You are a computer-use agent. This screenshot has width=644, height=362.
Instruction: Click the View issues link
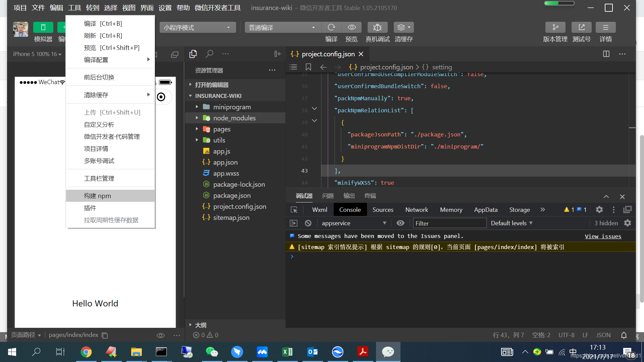(x=603, y=236)
